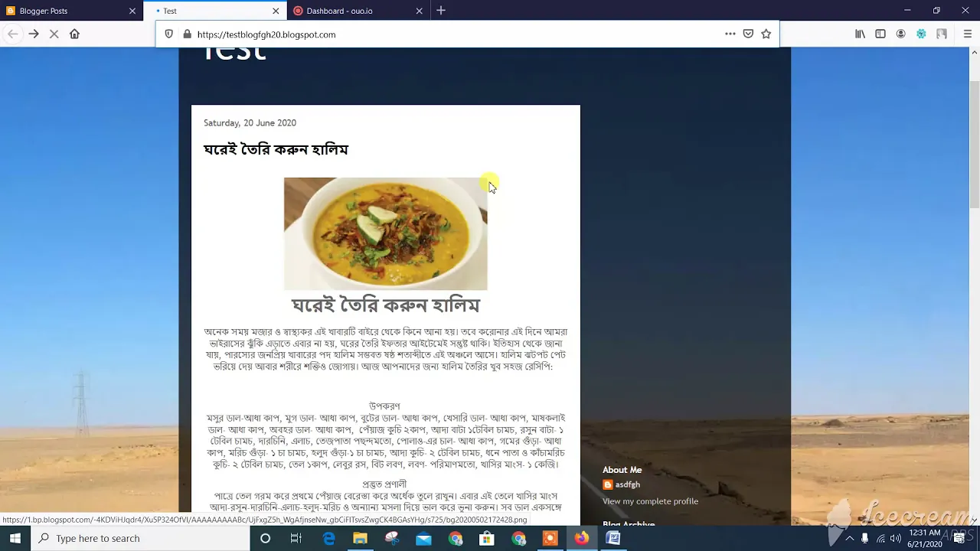The image size is (980, 551).
Task: Open a new browser tab
Action: pos(441,11)
